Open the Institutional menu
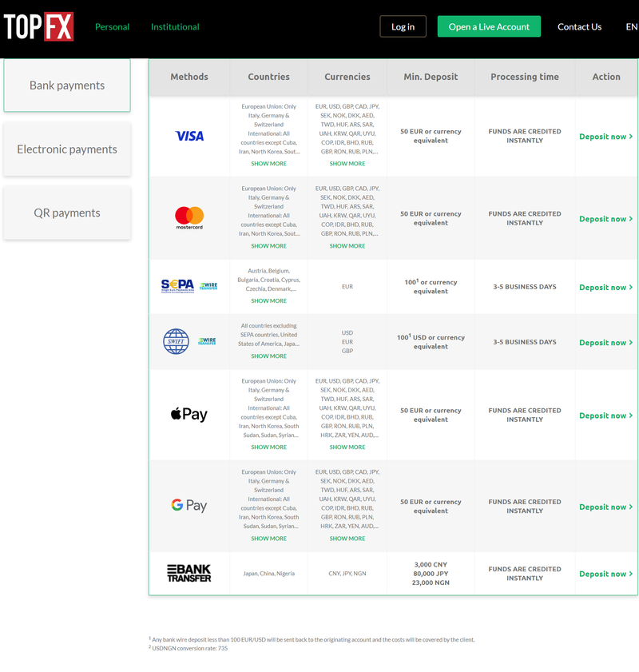 (x=175, y=26)
